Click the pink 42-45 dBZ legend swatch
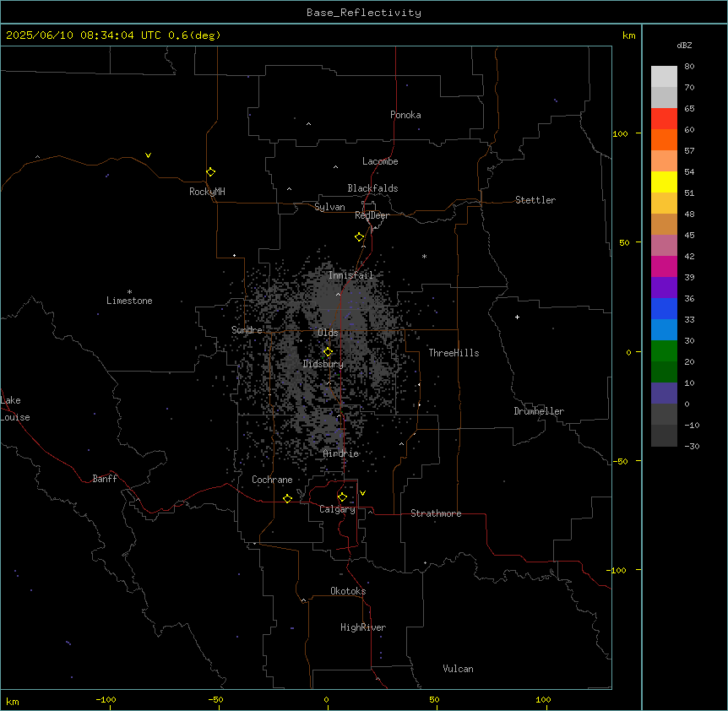Screen dimensions: 728x711 664,246
